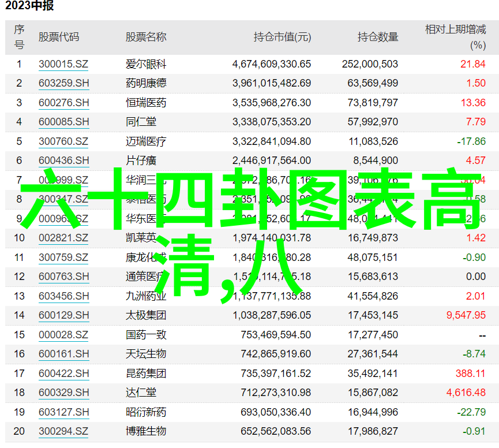Screen dimensions: 499x448
Task: Click change percentage 388.11
Action: coord(470,374)
